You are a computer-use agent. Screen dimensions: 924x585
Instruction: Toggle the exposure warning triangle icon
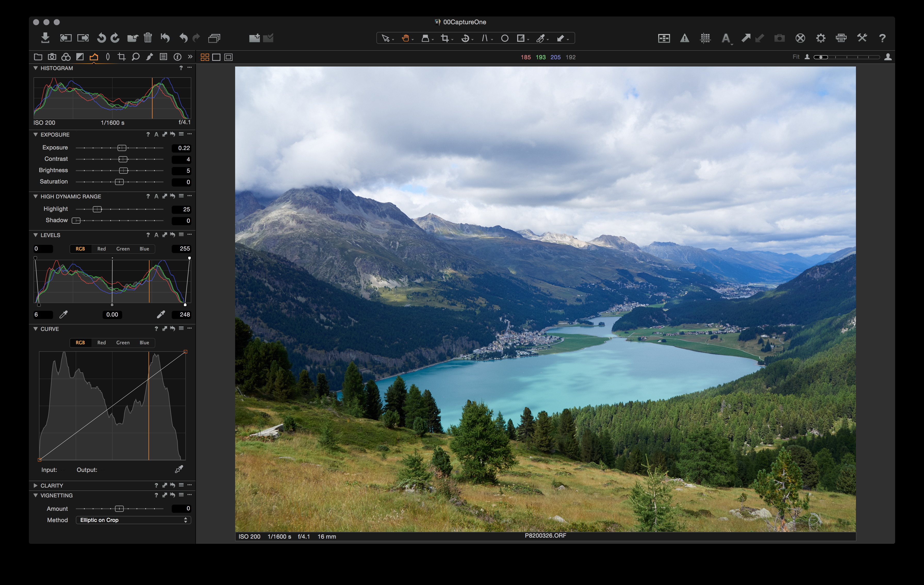684,38
